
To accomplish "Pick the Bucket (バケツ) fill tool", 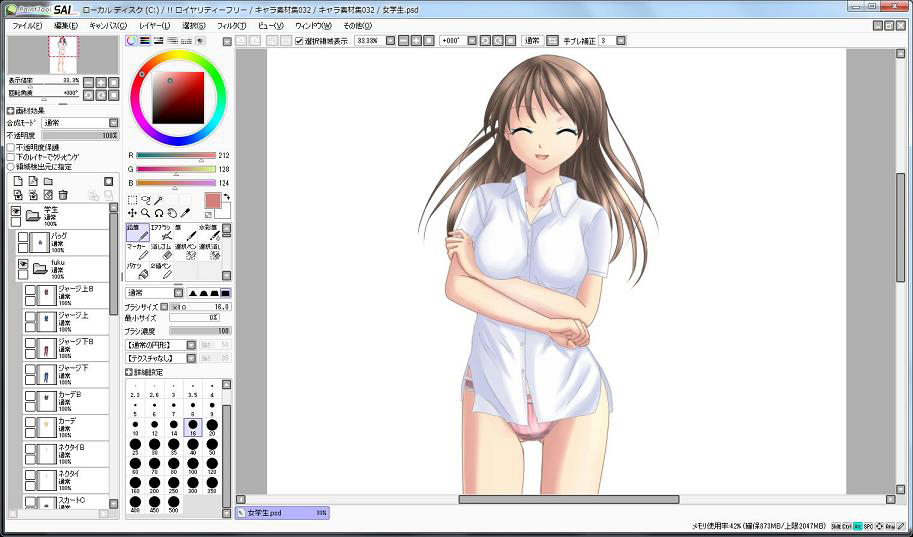I will click(137, 271).
